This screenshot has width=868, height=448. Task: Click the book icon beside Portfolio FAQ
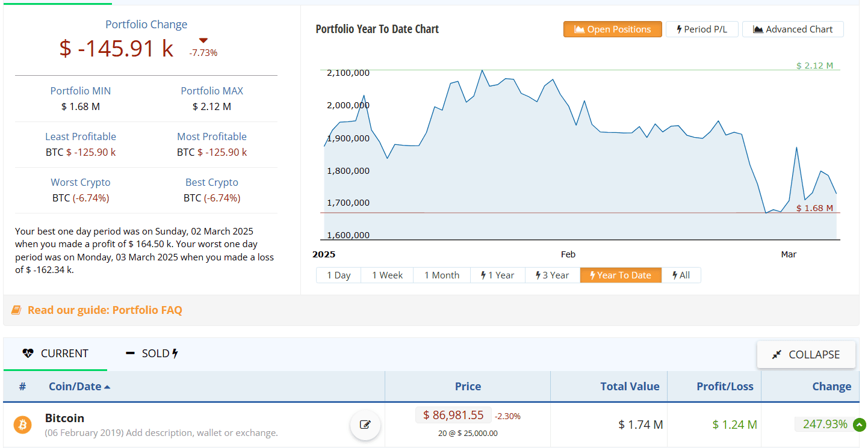[16, 310]
